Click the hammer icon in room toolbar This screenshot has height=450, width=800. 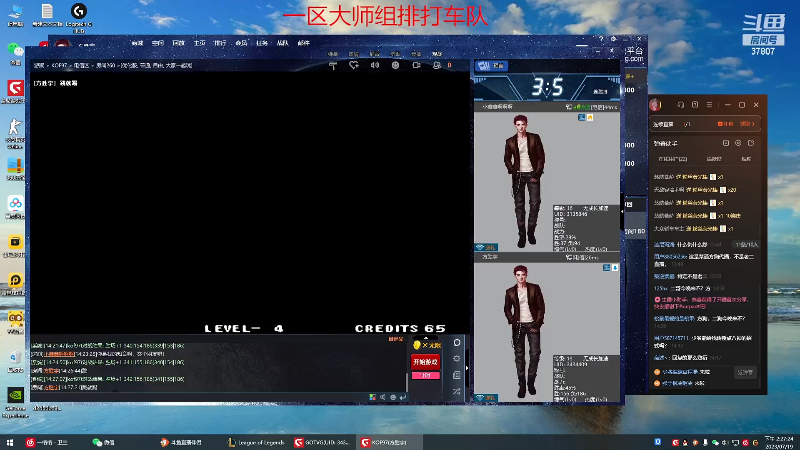(333, 65)
